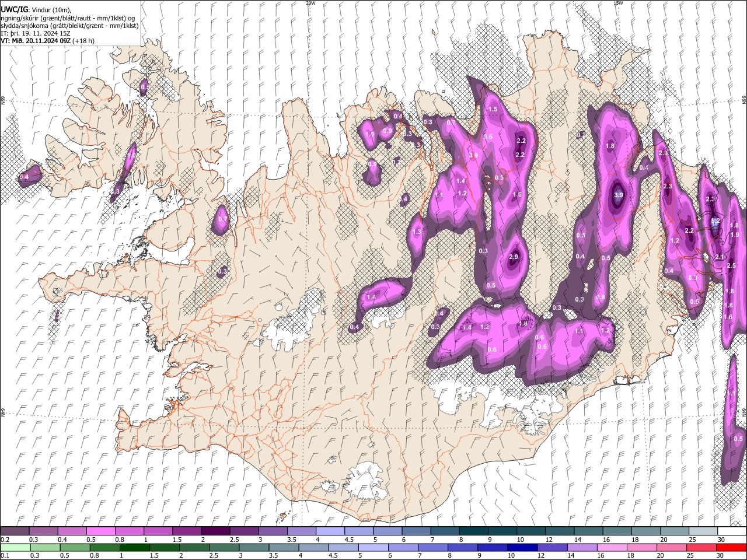Pick the dark green rain swatch between 1 and 1.5
The image size is (747, 560).
(135, 547)
